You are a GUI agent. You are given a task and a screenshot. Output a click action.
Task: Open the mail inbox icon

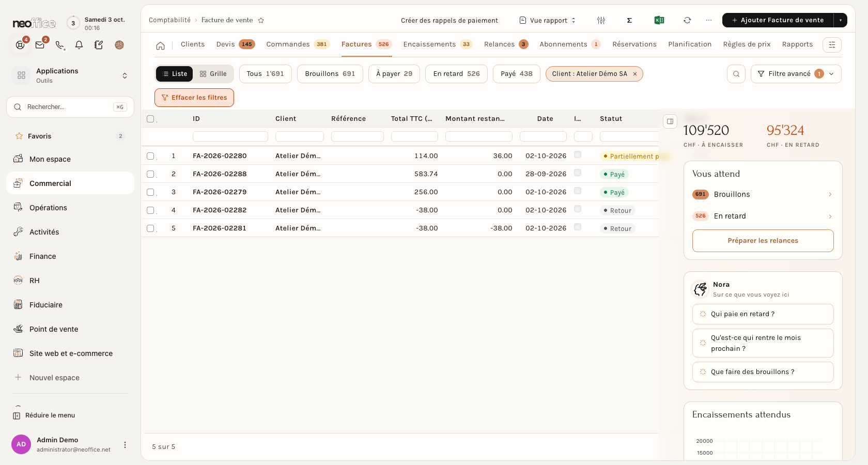pyautogui.click(x=40, y=45)
